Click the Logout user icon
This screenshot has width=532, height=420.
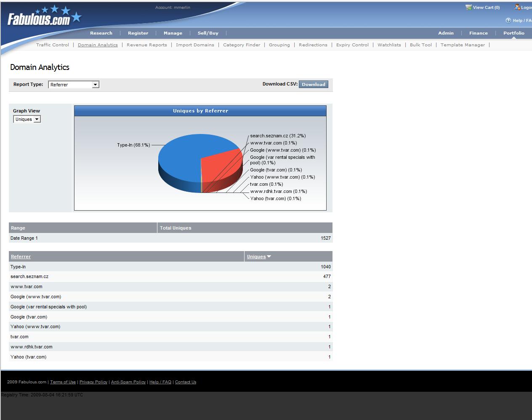tap(517, 7)
